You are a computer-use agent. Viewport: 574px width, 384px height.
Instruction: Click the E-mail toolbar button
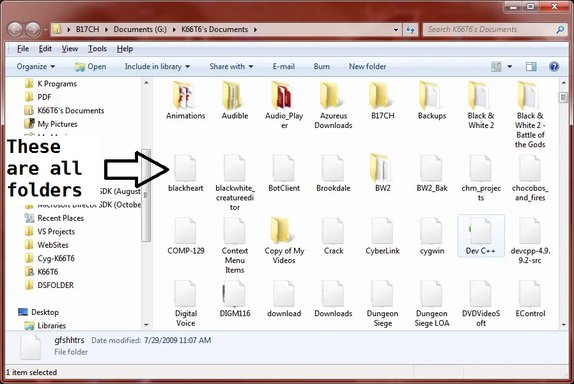(283, 67)
